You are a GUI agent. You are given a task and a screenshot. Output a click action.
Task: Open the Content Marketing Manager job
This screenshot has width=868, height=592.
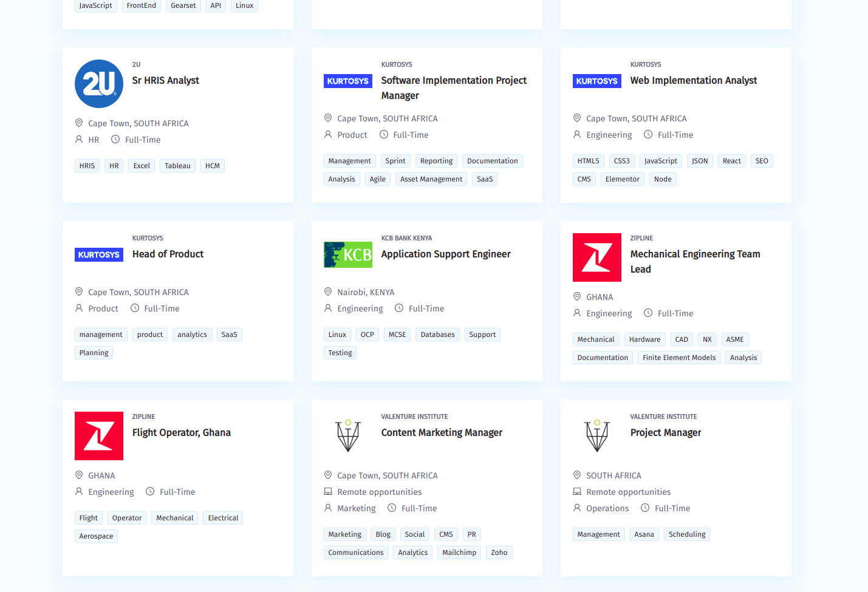pos(442,432)
